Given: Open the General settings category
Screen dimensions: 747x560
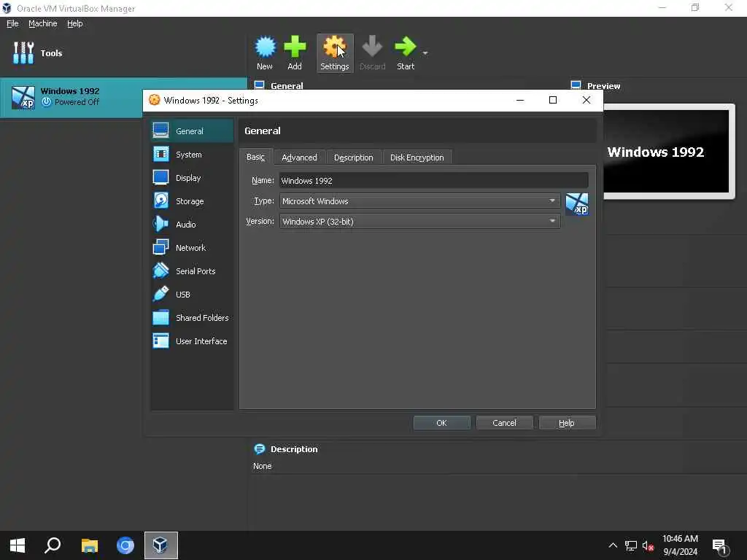Looking at the screenshot, I should 192,131.
